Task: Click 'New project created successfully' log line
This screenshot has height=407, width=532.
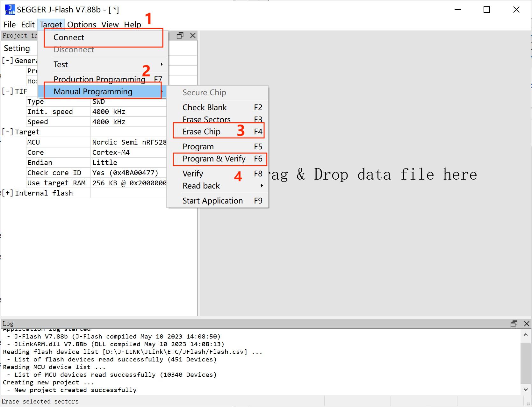Action: 75,390
